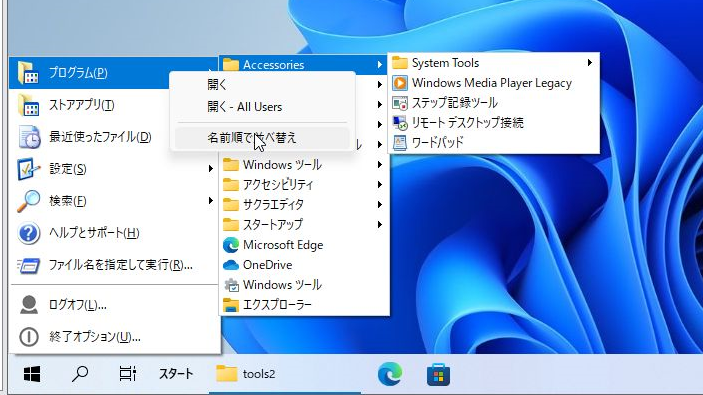Viewport: 703px width, 395px height.
Task: Expand the 検索 submenu arrow
Action: [x=211, y=200]
